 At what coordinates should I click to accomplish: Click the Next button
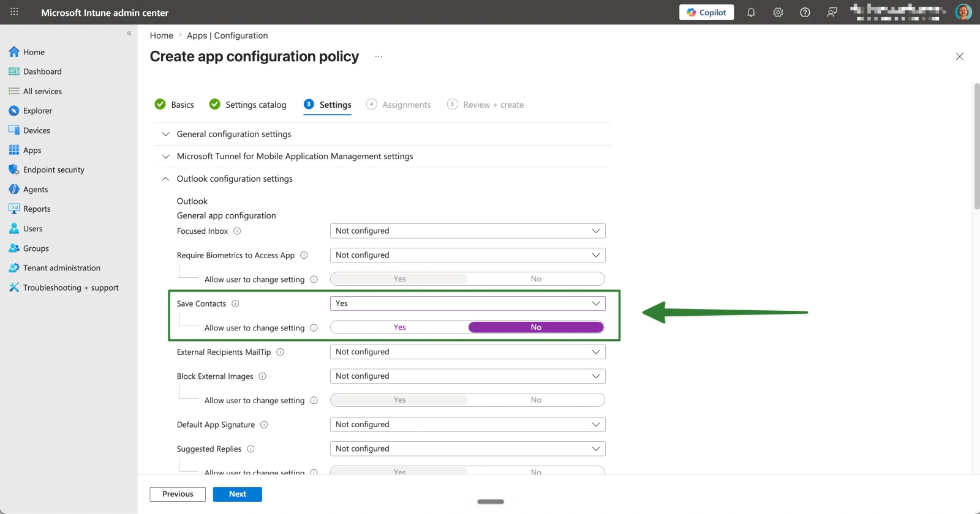(238, 494)
